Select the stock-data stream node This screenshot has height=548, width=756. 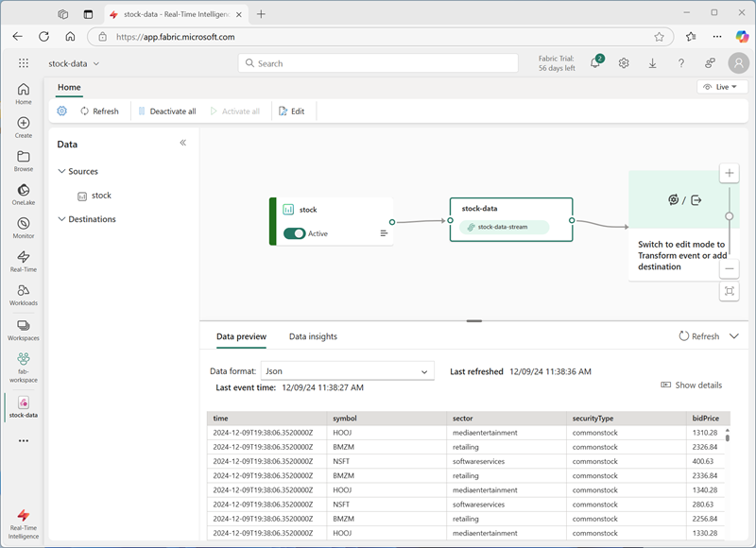511,219
